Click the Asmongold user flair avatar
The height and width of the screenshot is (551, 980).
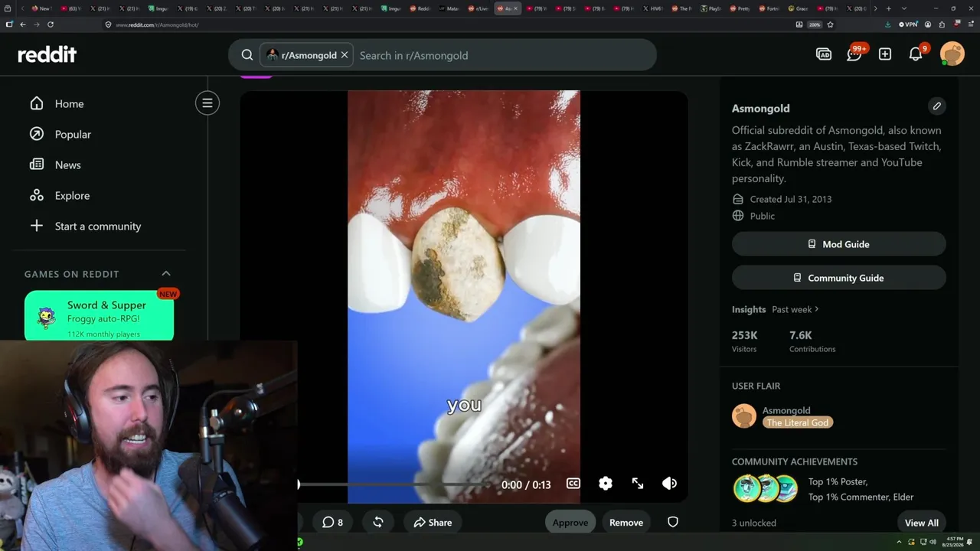point(744,416)
